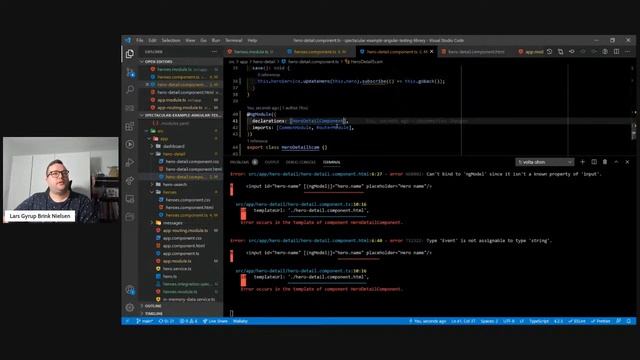Click the TypeScript language mode in status bar
Screen dimensions: 640x360
click(x=539, y=321)
